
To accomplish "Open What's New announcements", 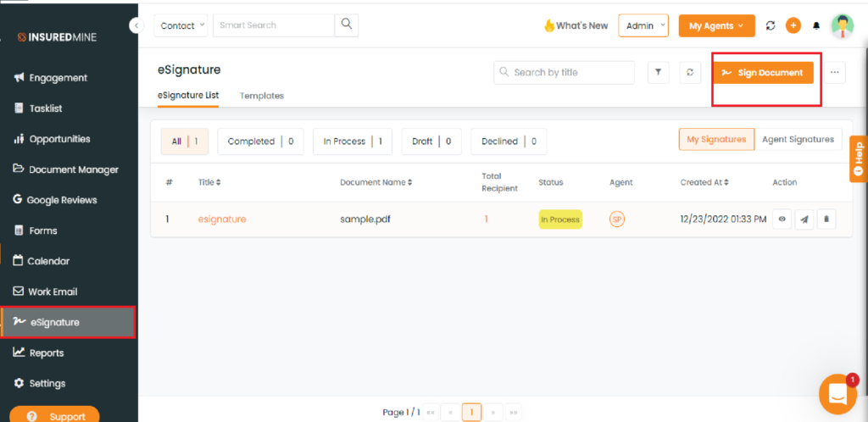I will click(x=576, y=25).
